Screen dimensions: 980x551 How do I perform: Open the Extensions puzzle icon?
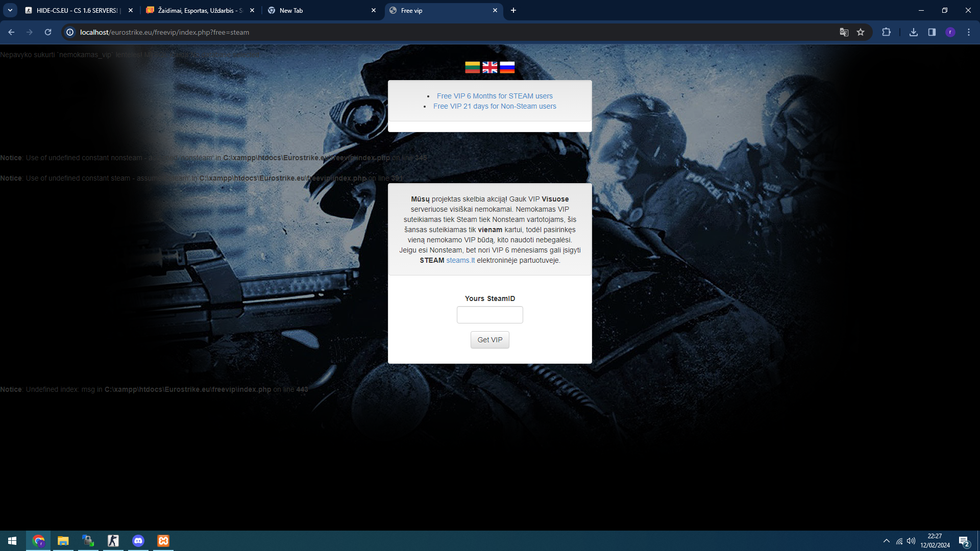coord(886,32)
